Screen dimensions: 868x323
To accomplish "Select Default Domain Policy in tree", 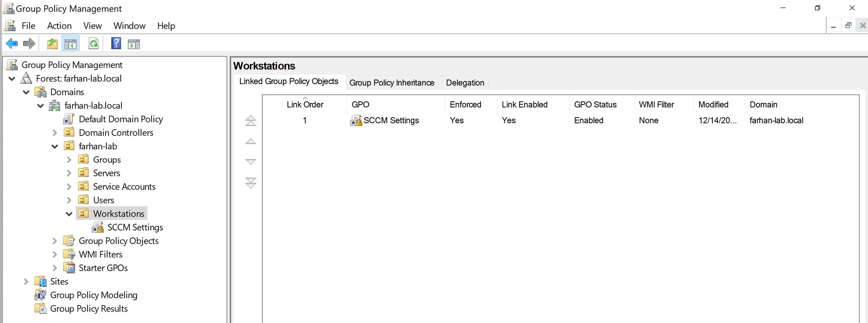I will 120,119.
